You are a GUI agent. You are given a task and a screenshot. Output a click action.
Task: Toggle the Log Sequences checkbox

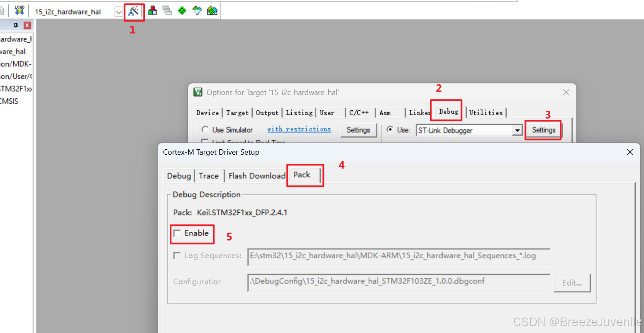(x=177, y=256)
